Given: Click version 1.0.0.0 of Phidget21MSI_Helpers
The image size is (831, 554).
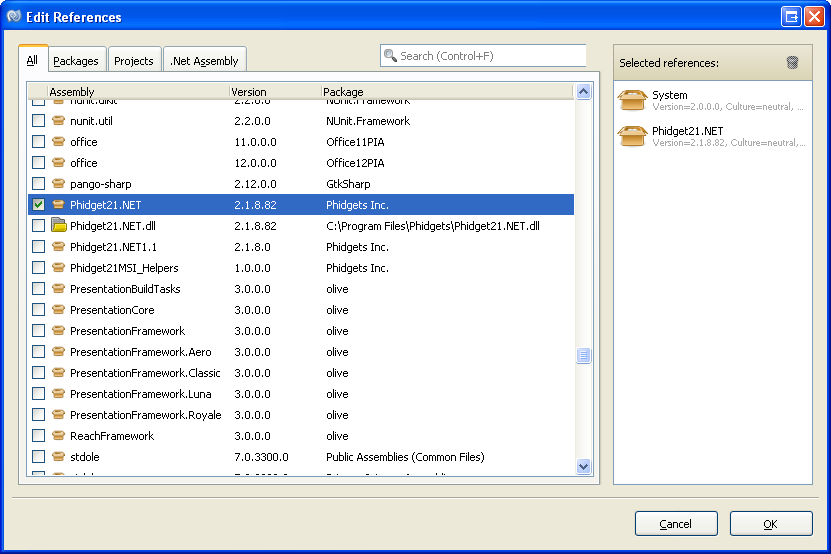Looking at the screenshot, I should pyautogui.click(x=252, y=268).
